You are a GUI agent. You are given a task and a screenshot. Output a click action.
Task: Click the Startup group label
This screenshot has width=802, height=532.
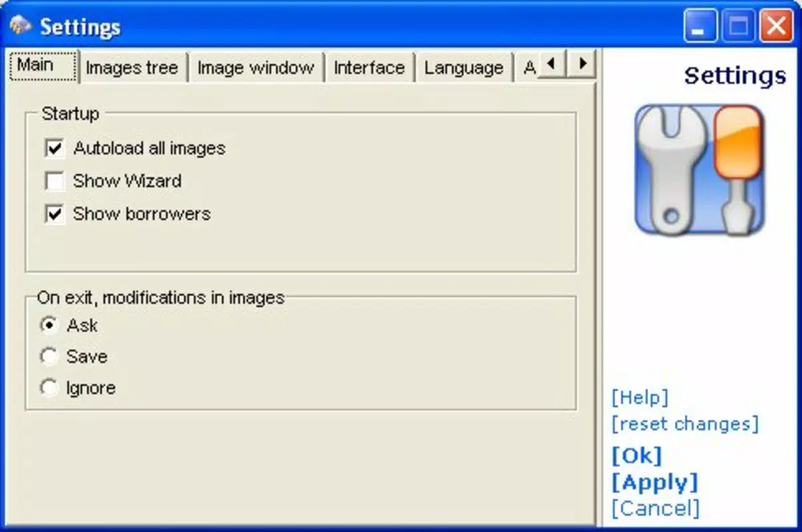[70, 114]
